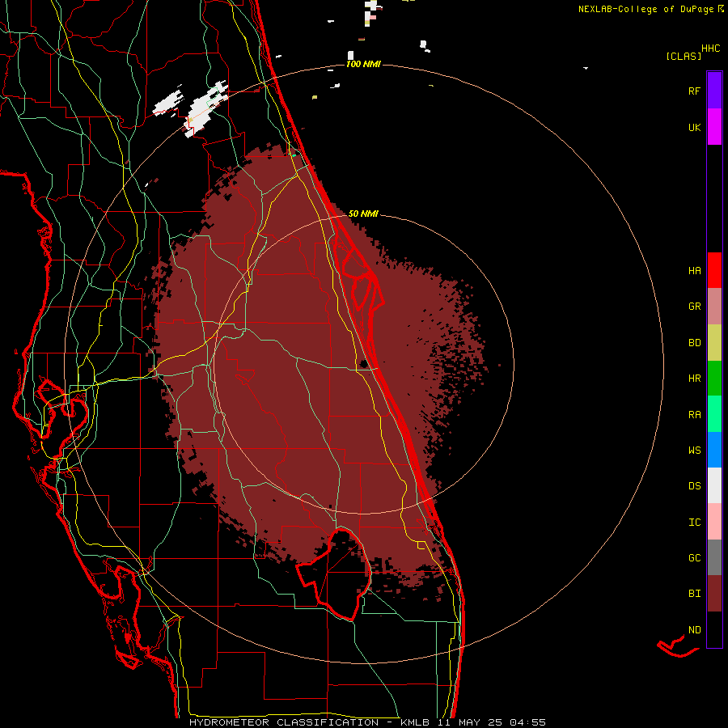This screenshot has width=728, height=728.
Task: Click the 04:55 timestamp text
Action: pos(527,722)
